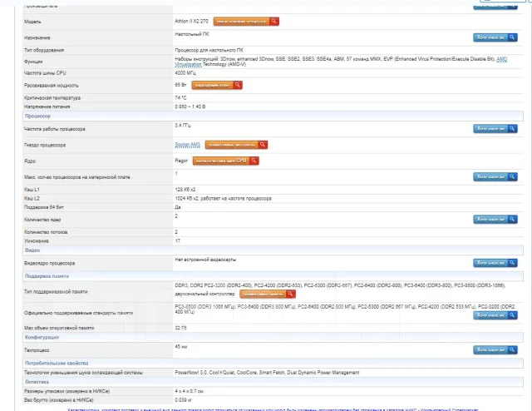
Task: Click blue 'Хочу такое же' in Техпроцесс row
Action: click(495, 350)
